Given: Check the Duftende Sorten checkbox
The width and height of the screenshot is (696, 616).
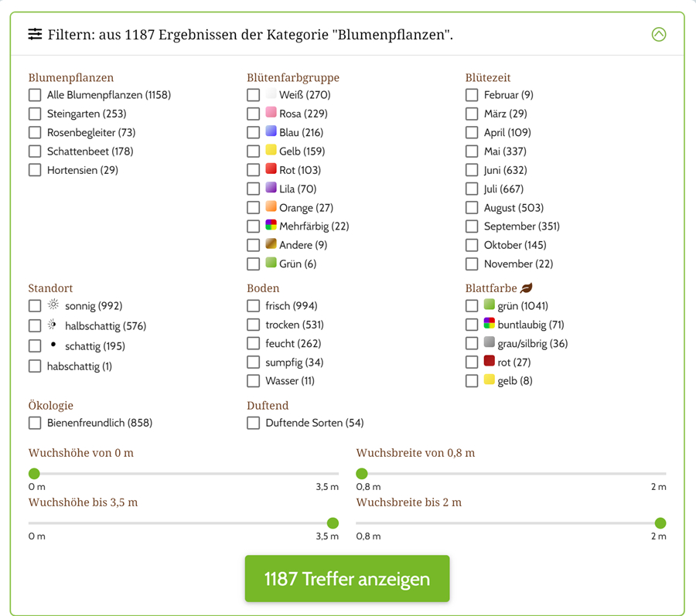Looking at the screenshot, I should click(x=254, y=423).
